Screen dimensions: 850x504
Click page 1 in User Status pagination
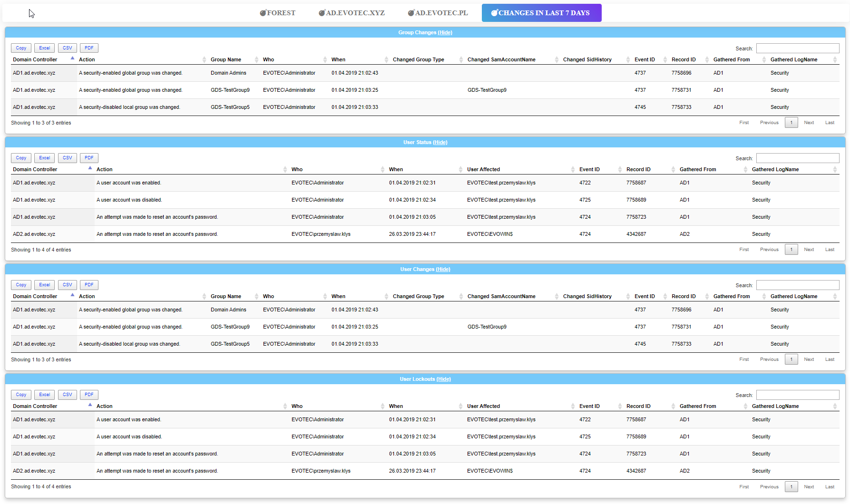[791, 250]
